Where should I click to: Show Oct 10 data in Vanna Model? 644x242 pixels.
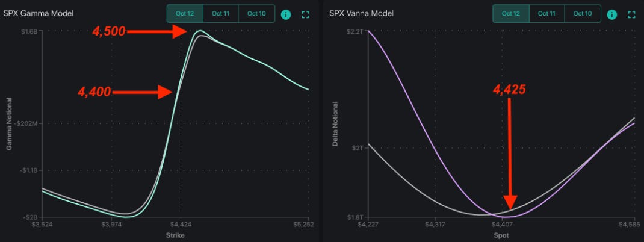581,13
